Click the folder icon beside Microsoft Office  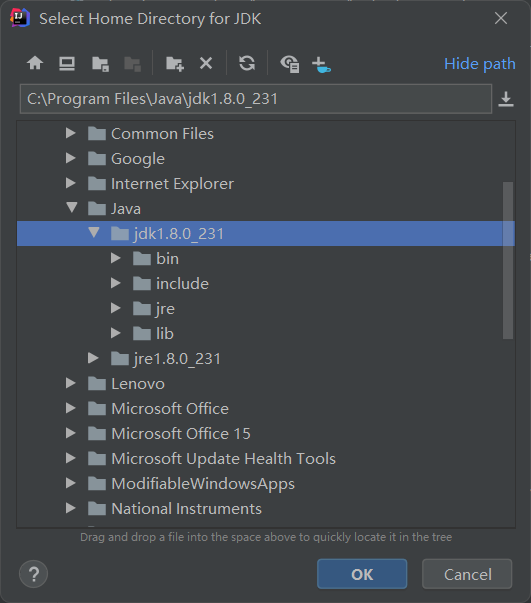click(97, 408)
